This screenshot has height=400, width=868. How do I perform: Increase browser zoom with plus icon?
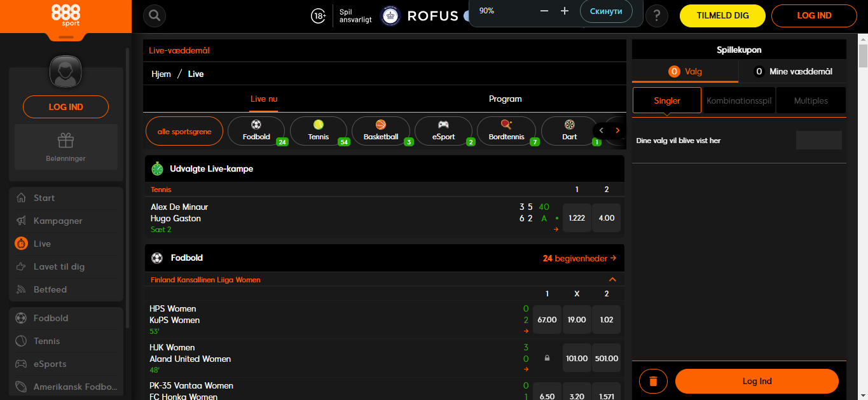point(565,11)
